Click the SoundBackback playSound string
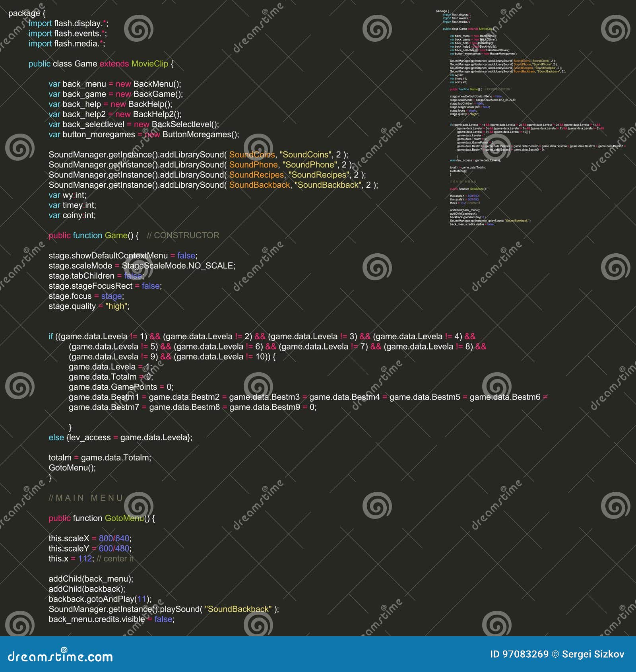Screen dimensions: 636x672 237,609
